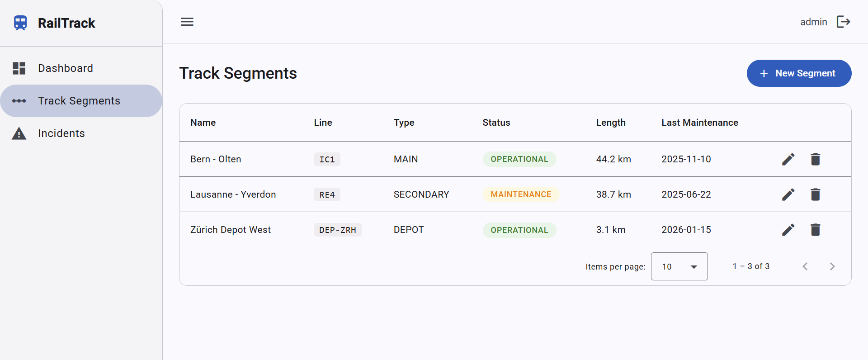Go to the previous page of segments
The width and height of the screenshot is (868, 360).
coord(805,266)
